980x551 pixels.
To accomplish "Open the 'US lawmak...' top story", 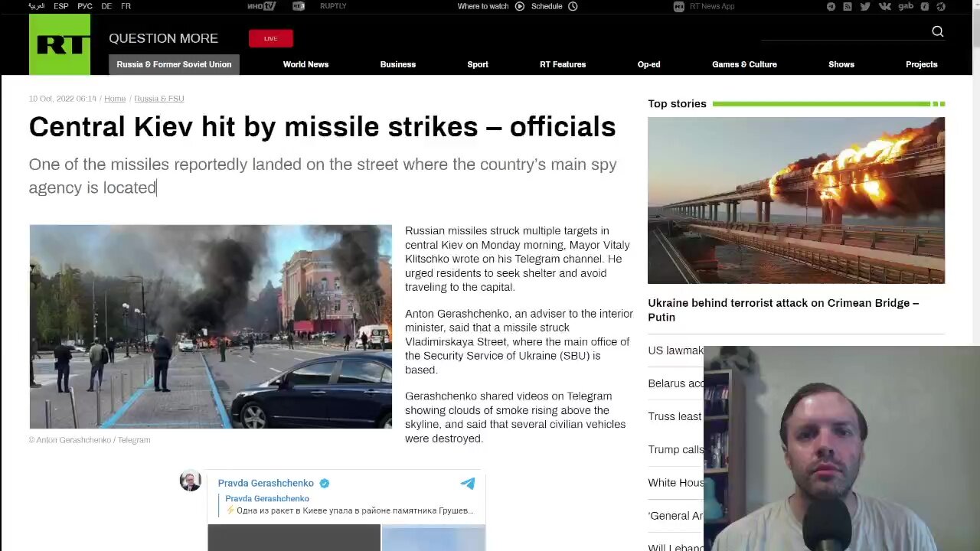I will (x=675, y=350).
